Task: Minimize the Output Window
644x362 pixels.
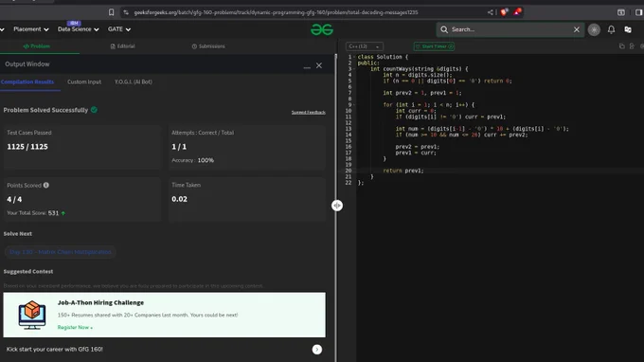Action: coord(307,66)
